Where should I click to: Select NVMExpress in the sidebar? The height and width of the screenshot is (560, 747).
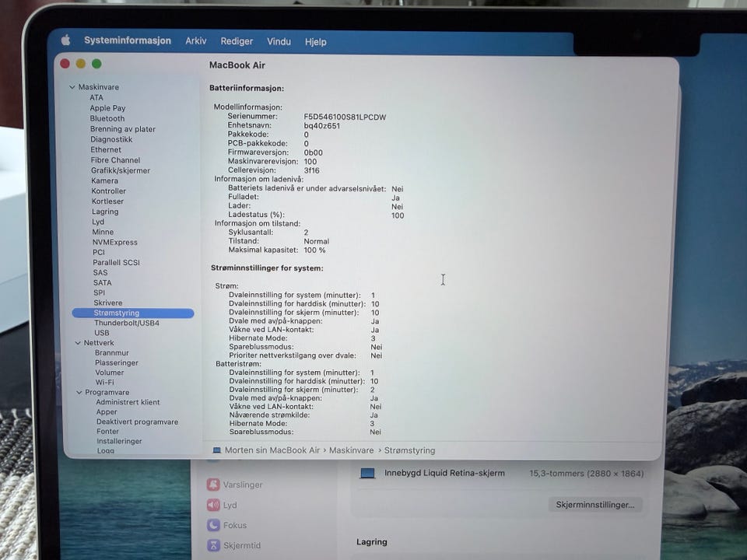pos(115,242)
